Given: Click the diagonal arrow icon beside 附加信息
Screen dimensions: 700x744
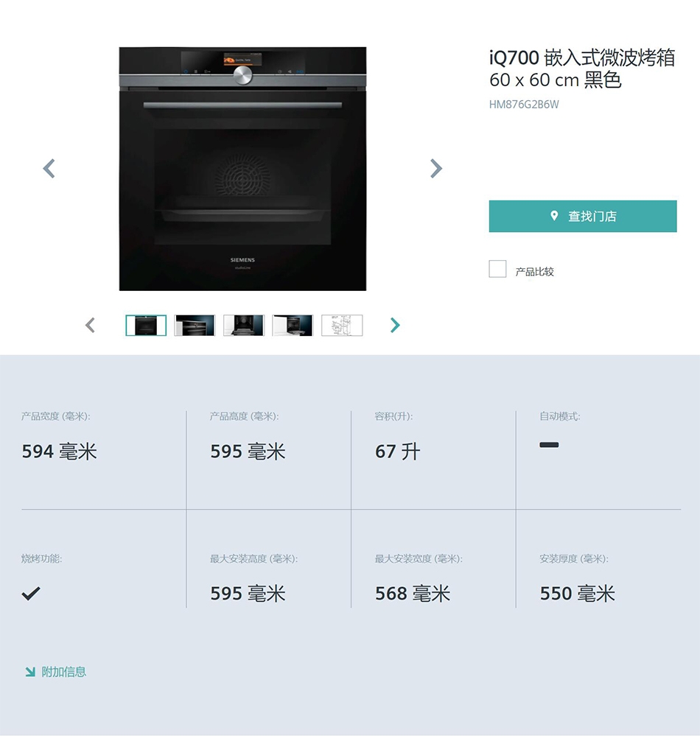Looking at the screenshot, I should pos(30,671).
